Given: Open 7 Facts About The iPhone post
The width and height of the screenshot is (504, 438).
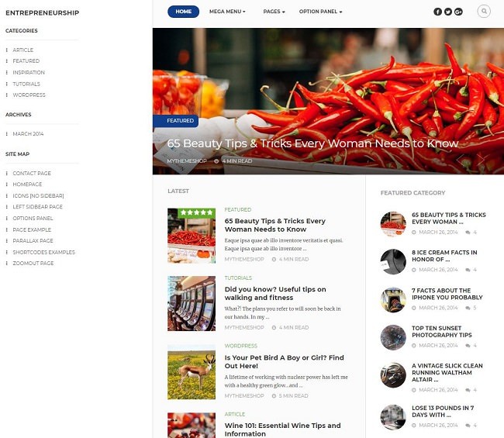Looking at the screenshot, I should 447,294.
